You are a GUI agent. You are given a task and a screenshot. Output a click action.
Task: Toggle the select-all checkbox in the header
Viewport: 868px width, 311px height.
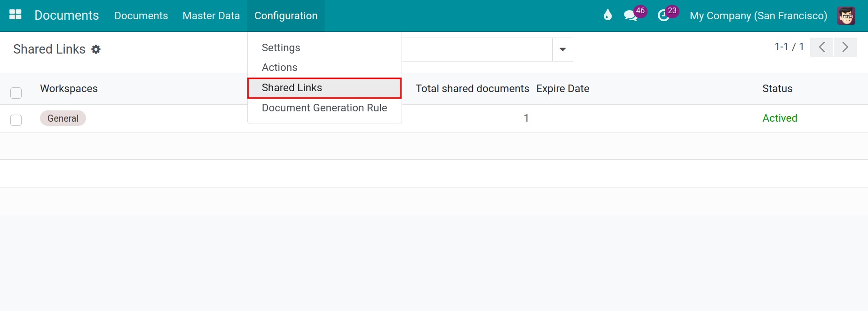point(16,93)
